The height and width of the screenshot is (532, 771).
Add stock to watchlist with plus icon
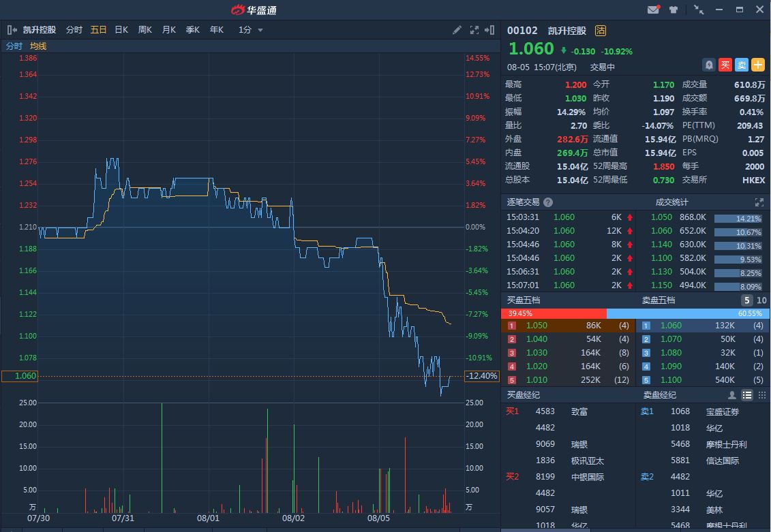758,64
